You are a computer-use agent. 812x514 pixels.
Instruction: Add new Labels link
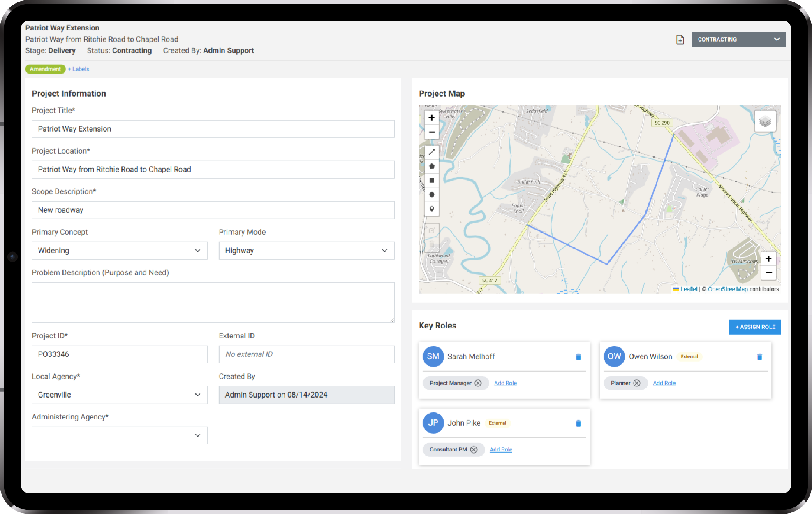(79, 69)
